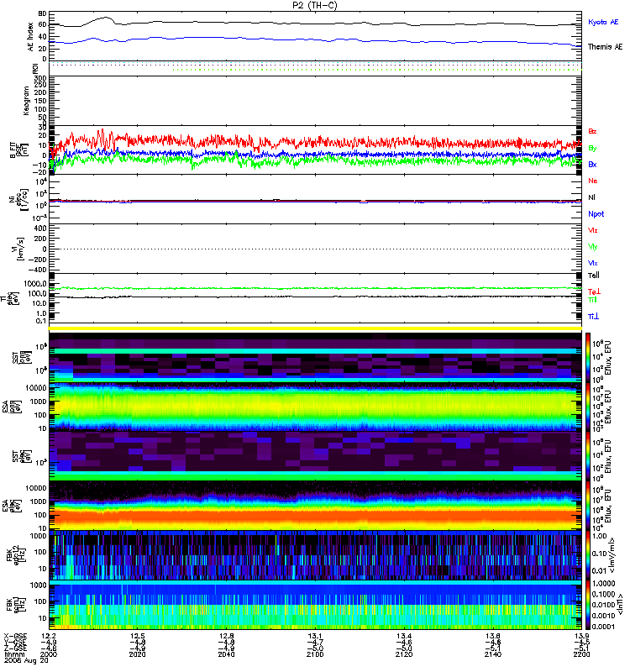Image resolution: width=630 pixels, height=672 pixels.
Task: Click the '2140' hhmm time tick label
Action: (493, 654)
